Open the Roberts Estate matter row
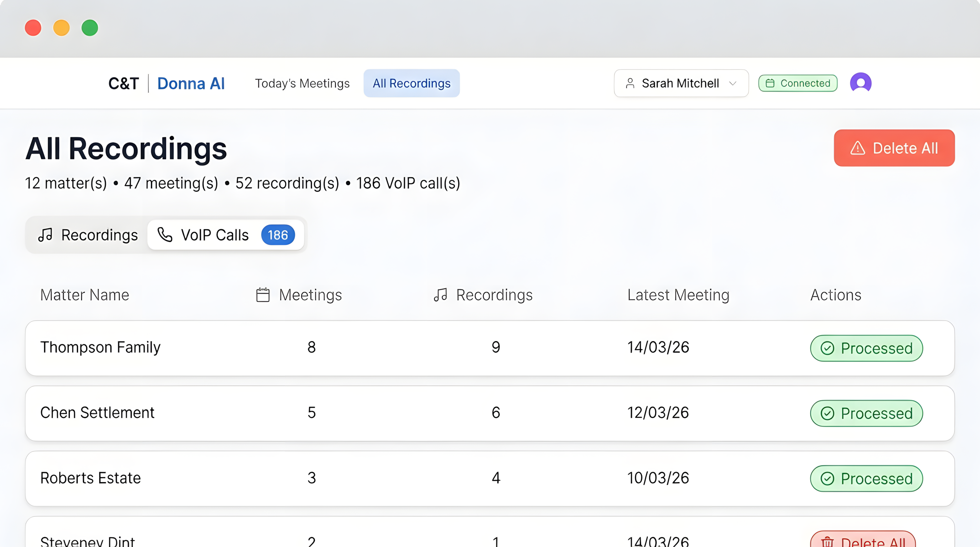The height and width of the screenshot is (547, 980). pos(90,478)
